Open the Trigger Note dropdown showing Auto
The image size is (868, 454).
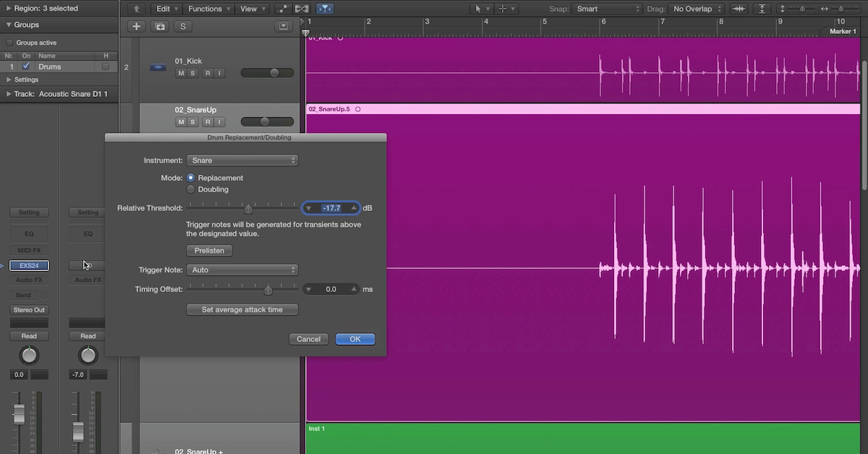(x=242, y=270)
